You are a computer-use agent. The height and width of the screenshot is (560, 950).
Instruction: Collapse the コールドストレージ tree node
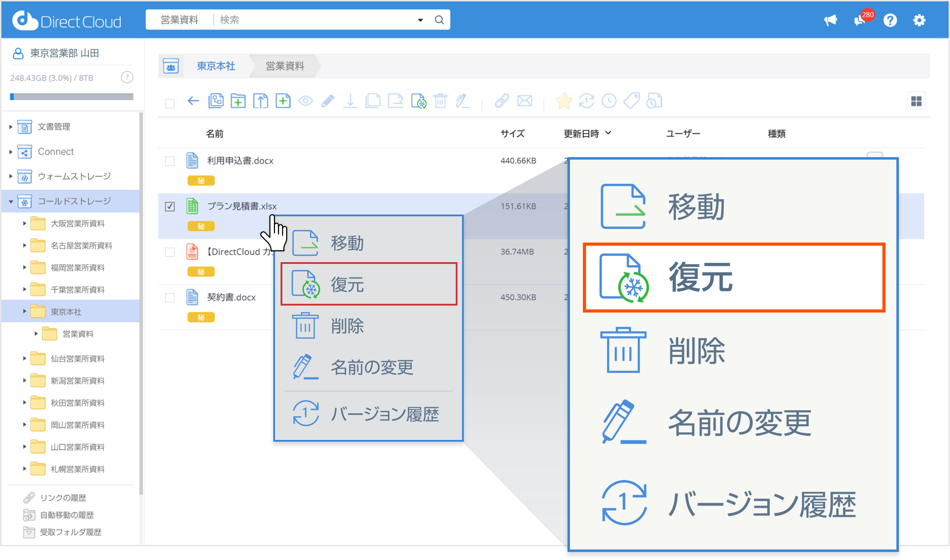click(11, 202)
